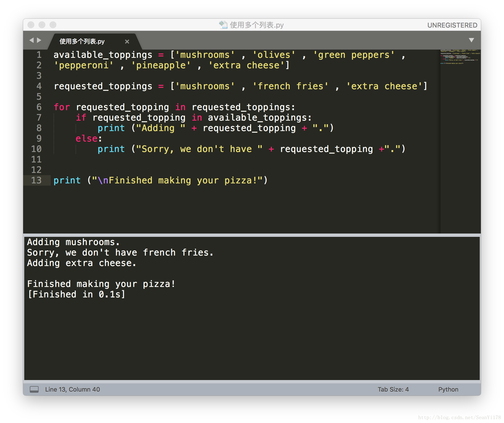Click 'available_toppings' variable on line 1

click(x=103, y=55)
